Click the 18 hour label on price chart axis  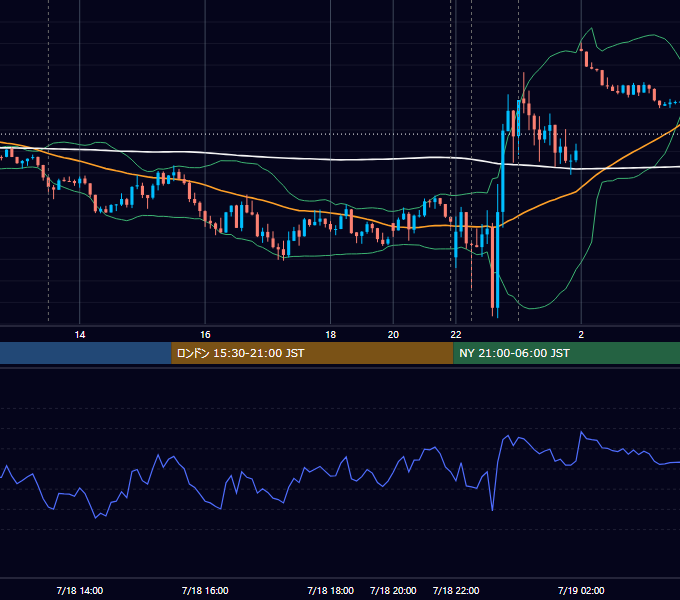(x=330, y=335)
